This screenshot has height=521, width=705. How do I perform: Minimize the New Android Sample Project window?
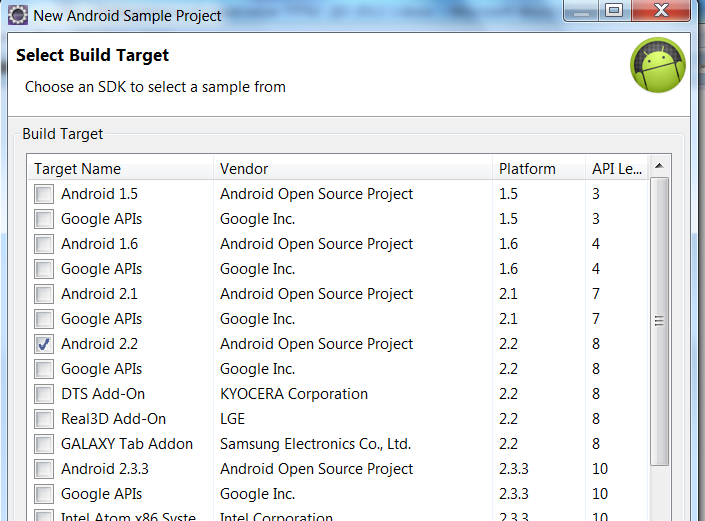click(x=581, y=11)
